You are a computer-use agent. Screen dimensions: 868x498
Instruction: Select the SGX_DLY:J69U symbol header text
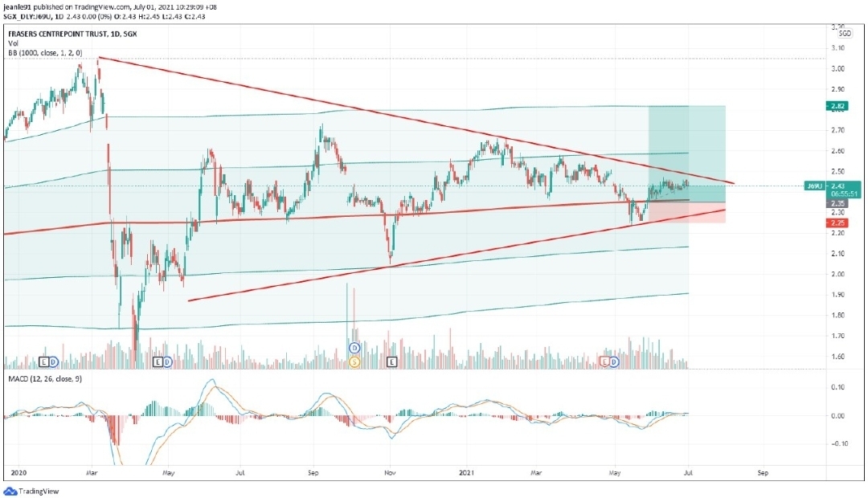27,16
